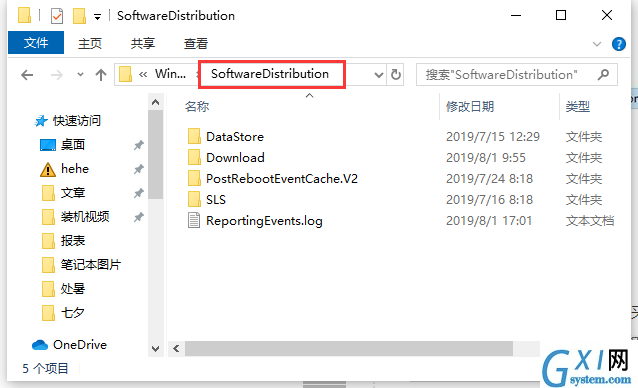Toggle the pin next to 装机视频

pyautogui.click(x=139, y=217)
